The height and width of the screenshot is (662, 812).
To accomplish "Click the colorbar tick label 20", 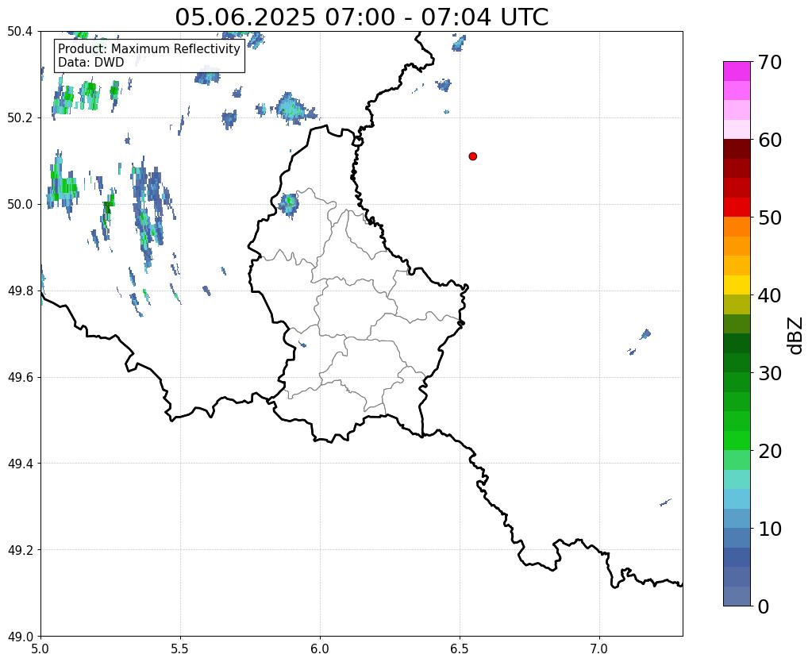I will [x=770, y=451].
